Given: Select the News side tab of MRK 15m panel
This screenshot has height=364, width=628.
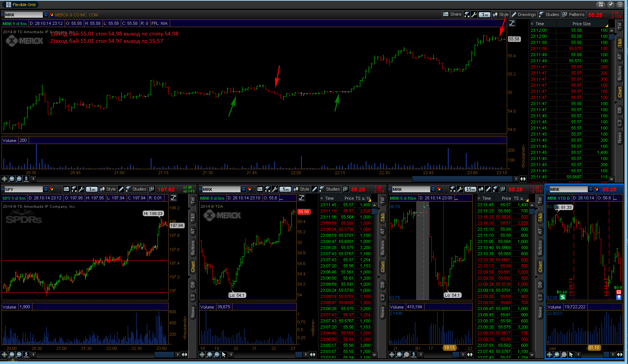Looking at the screenshot, I should (x=540, y=312).
